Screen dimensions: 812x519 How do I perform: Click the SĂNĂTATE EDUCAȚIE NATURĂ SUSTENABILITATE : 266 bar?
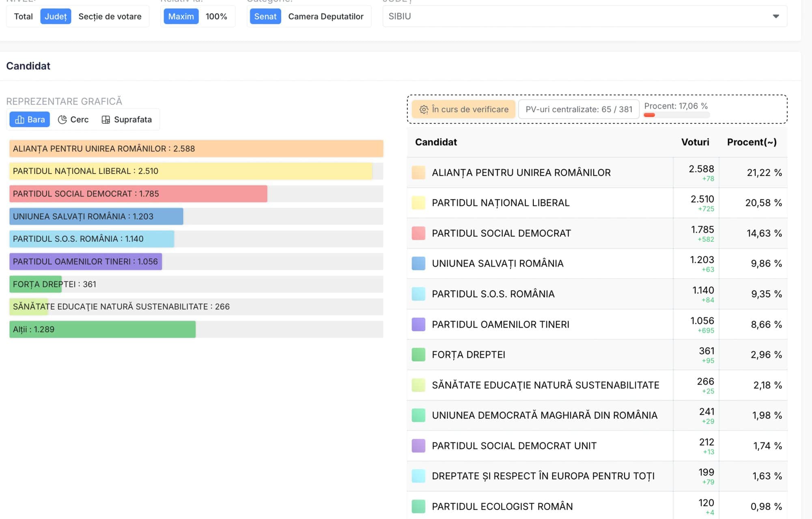pos(29,307)
